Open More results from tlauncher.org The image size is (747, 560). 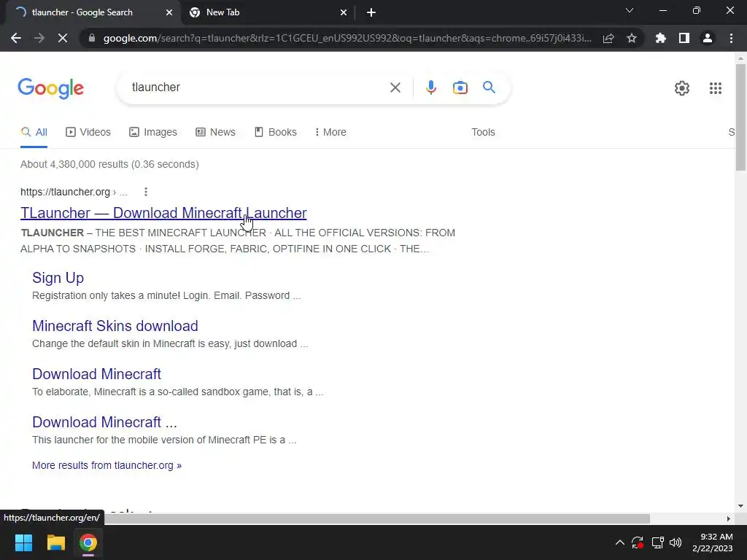107,465
